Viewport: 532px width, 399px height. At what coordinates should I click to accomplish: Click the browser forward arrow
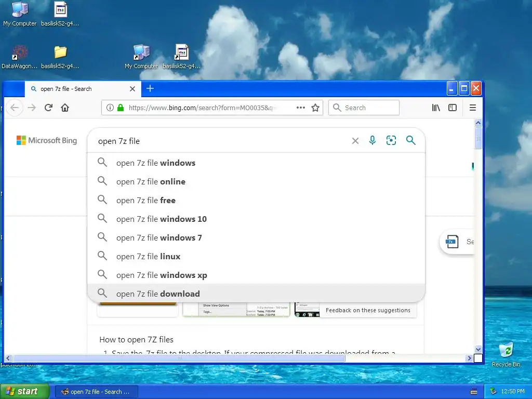click(x=32, y=108)
